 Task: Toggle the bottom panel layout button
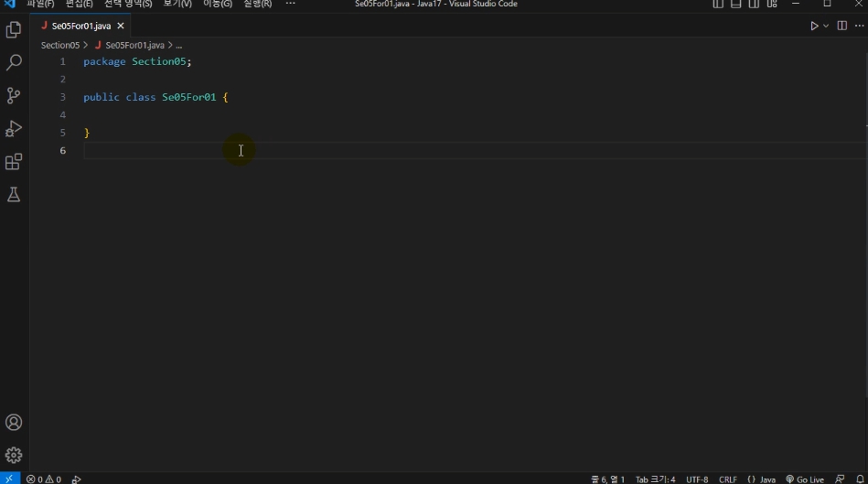[x=734, y=4]
